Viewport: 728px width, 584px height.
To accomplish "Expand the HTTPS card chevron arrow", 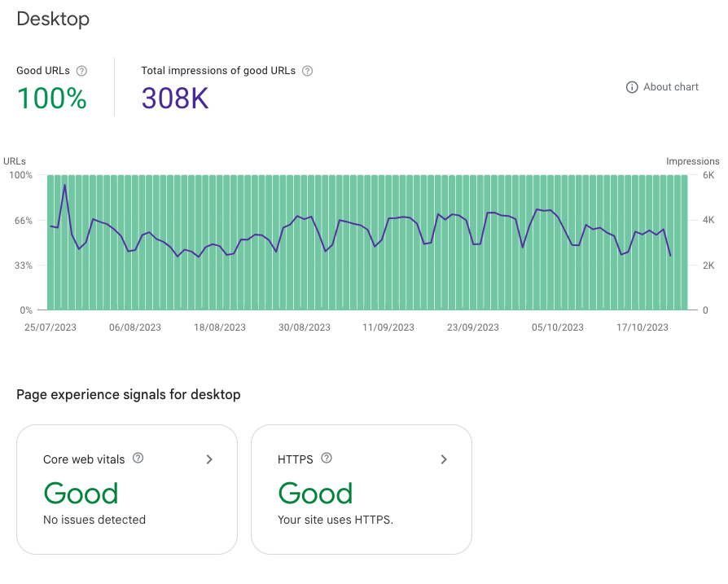I will click(444, 459).
